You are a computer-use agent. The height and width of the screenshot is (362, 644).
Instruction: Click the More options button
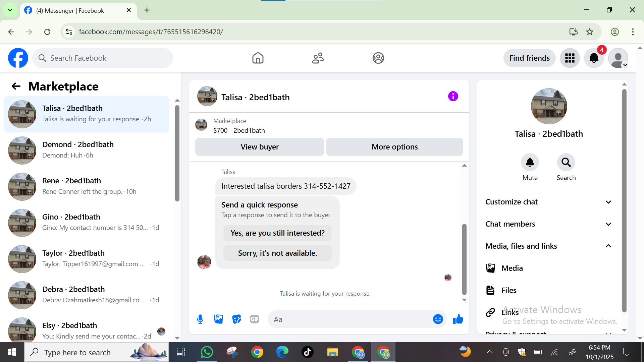pyautogui.click(x=394, y=147)
